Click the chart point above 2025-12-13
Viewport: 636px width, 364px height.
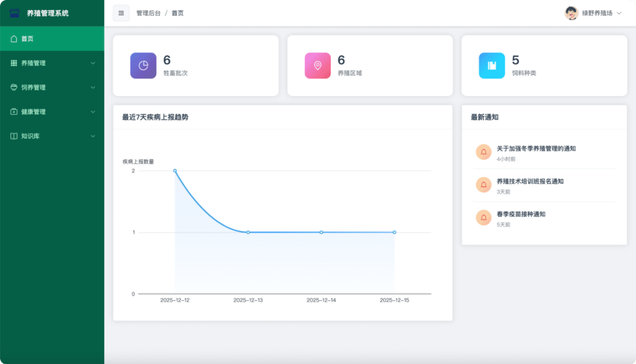[247, 232]
